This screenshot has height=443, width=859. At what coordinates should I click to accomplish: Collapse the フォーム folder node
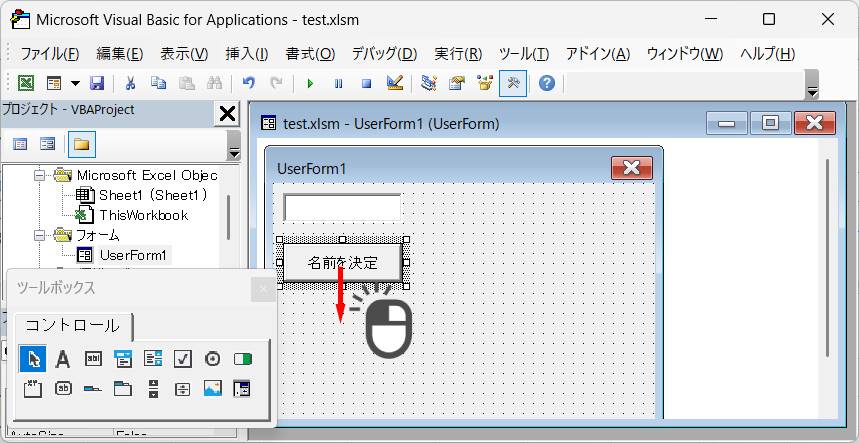pyautogui.click(x=39, y=235)
